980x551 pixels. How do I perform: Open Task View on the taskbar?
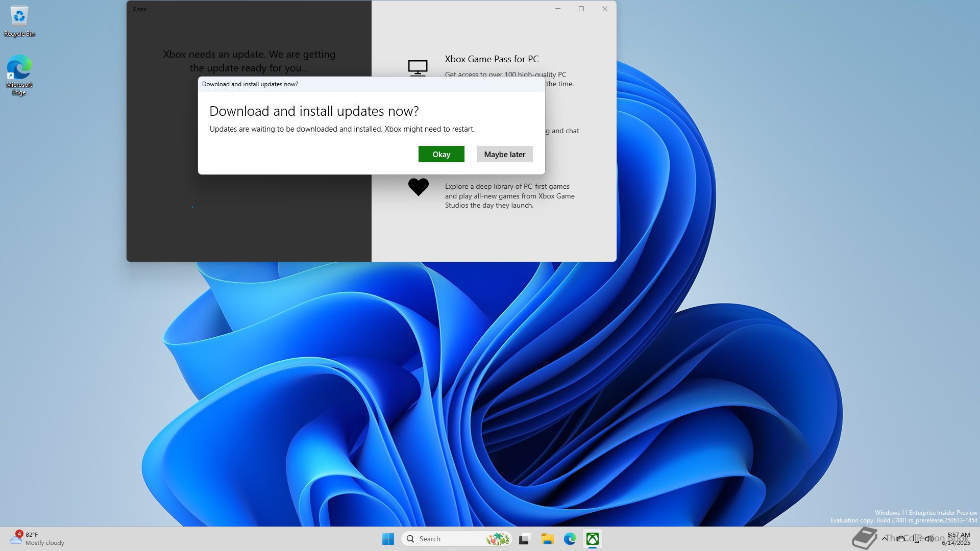524,539
